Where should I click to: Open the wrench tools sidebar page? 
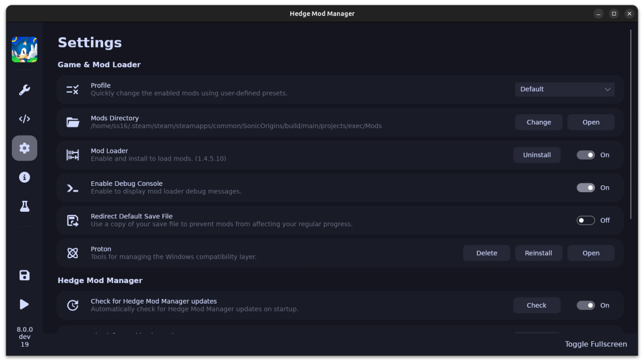tap(24, 90)
